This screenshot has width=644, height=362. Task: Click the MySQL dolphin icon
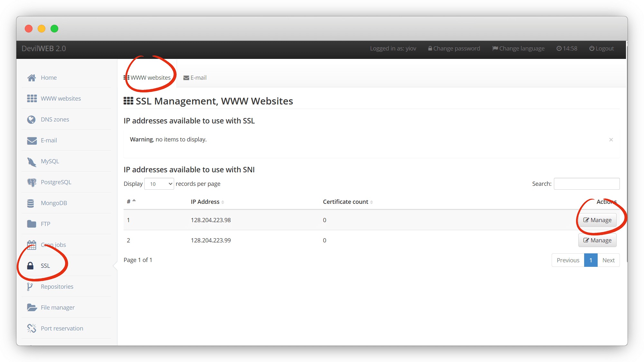pyautogui.click(x=32, y=161)
